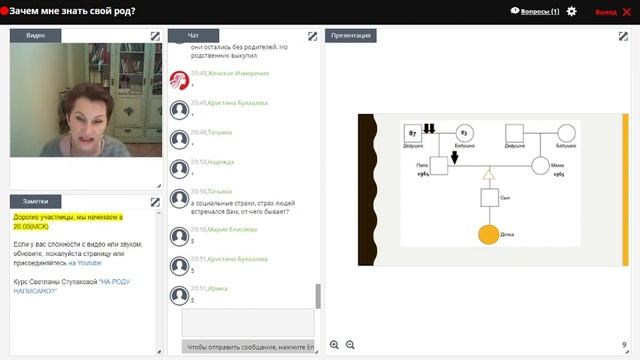The image size is (640, 360).
Task: Click the send message hint button
Action: click(x=248, y=347)
